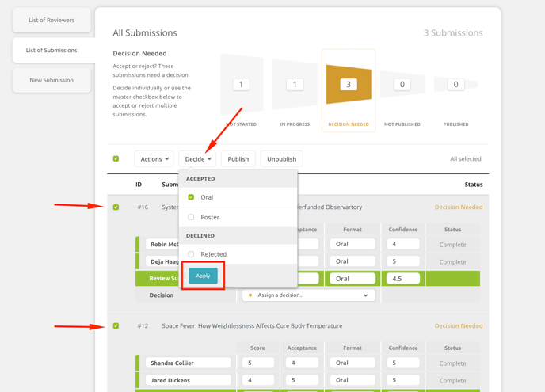The image size is (545, 392).
Task: Collapse the Decide dropdown menu
Action: (197, 159)
